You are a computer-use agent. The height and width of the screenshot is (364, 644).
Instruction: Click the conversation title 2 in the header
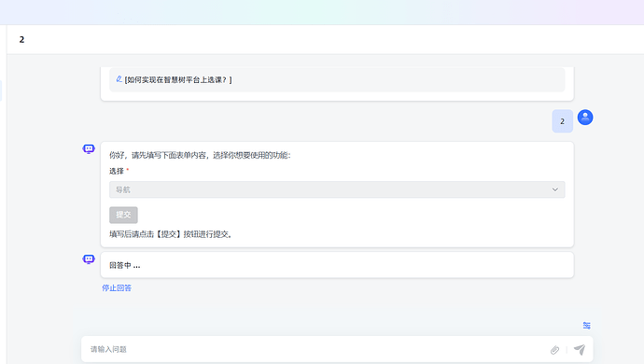coord(21,39)
